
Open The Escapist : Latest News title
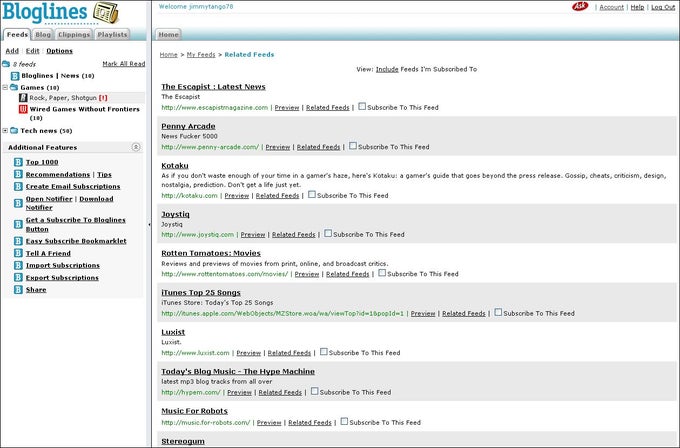tap(213, 87)
